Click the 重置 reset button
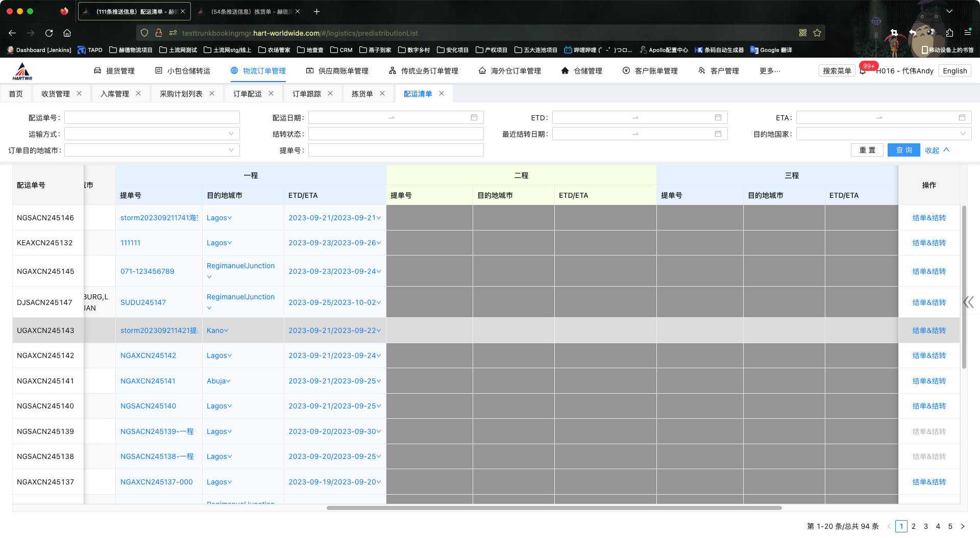 pyautogui.click(x=867, y=150)
